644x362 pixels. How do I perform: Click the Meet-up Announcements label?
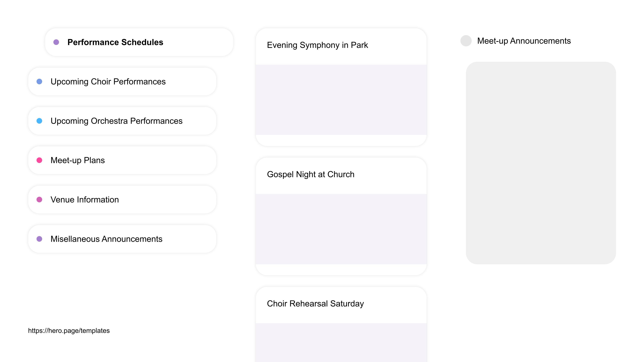point(524,41)
